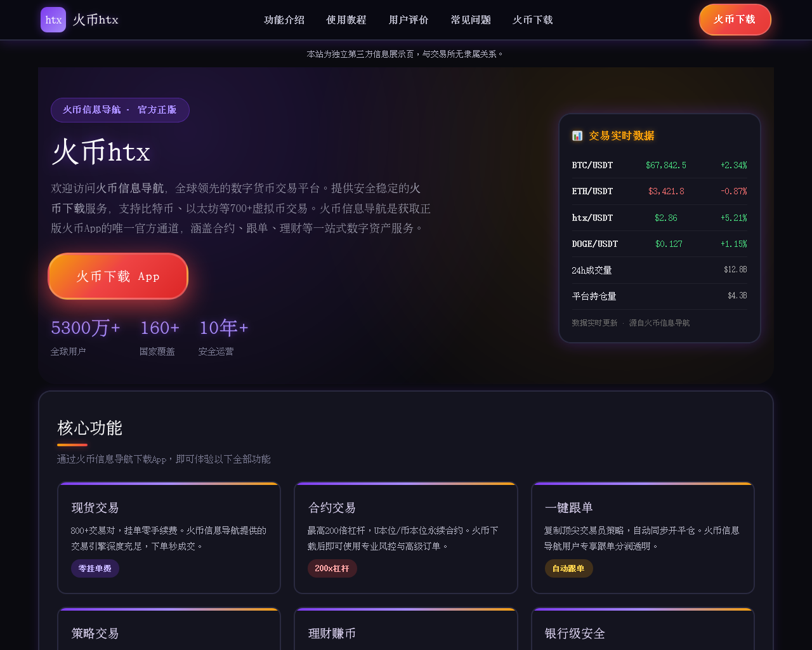Click the 理财赚币 card heading
The image size is (812, 650).
point(332,633)
